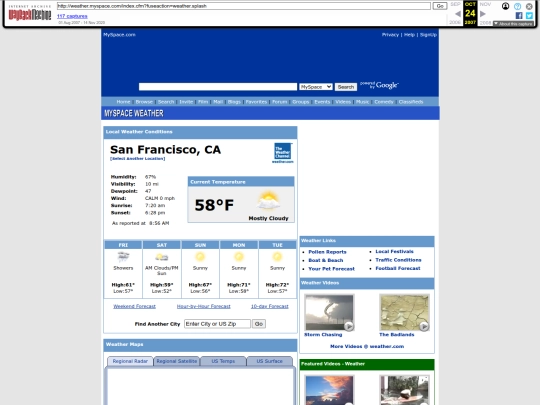Open the Football Forecast link

398,268
